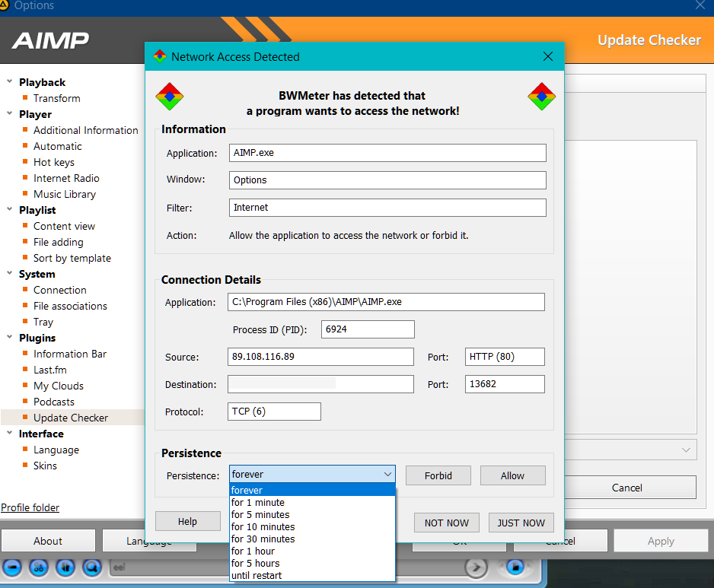Image resolution: width=714 pixels, height=588 pixels.
Task: Select Skins under Interface
Action: [x=45, y=466]
